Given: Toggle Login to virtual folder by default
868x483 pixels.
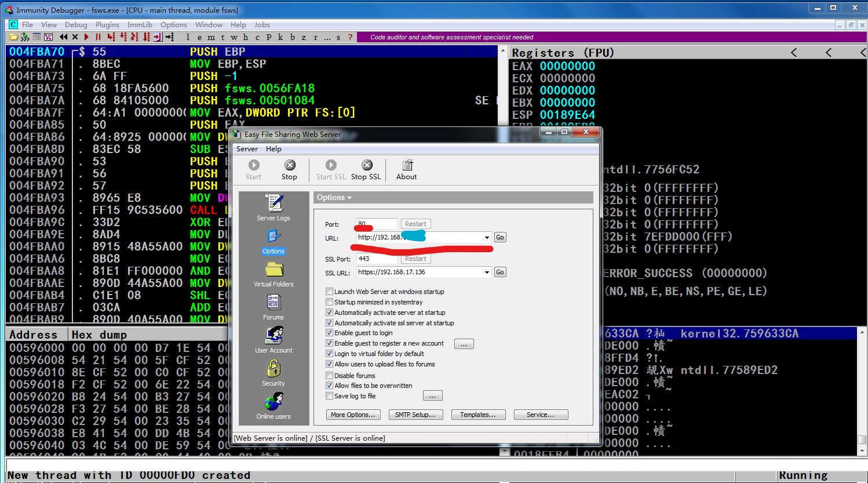Looking at the screenshot, I should (329, 354).
